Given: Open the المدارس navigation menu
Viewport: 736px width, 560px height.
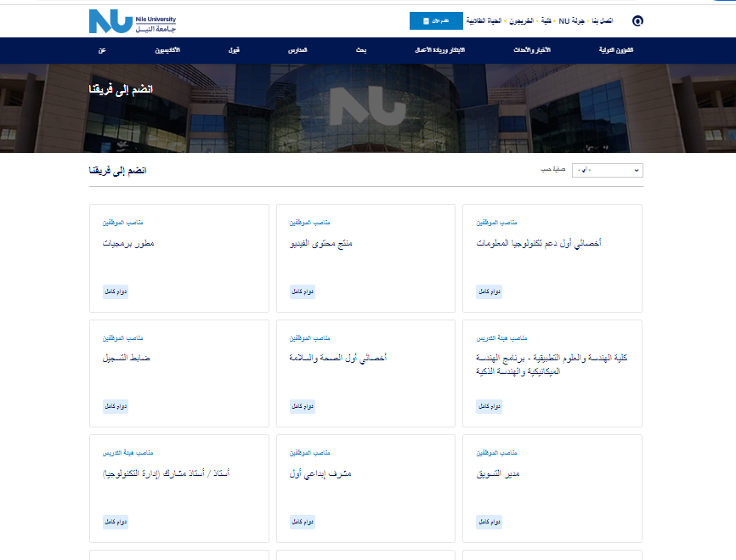Looking at the screenshot, I should tap(297, 51).
